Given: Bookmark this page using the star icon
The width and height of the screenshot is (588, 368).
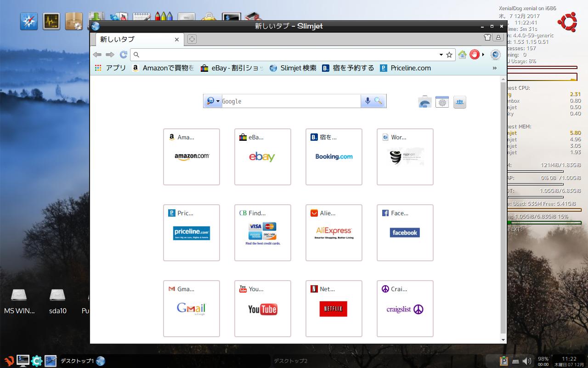Looking at the screenshot, I should coord(449,54).
